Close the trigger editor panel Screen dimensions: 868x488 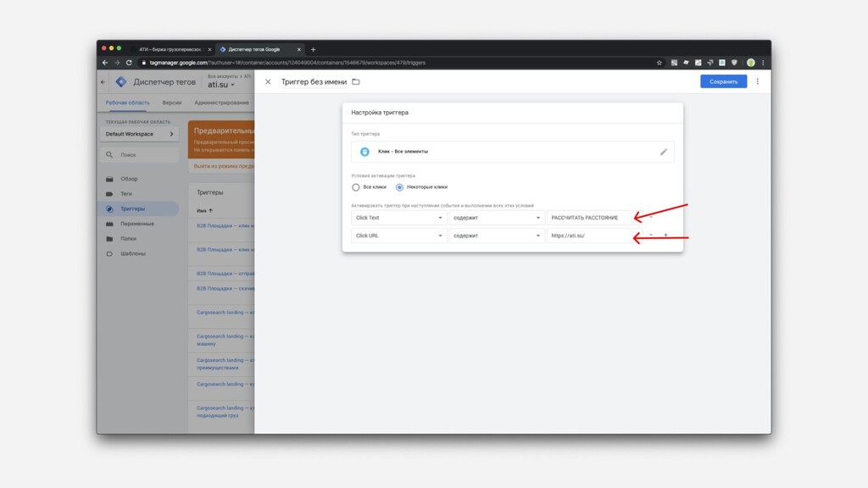268,82
